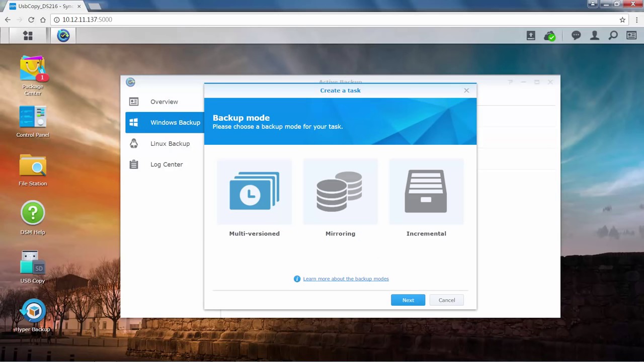Click the Mirroring label text
The height and width of the screenshot is (362, 644).
(x=340, y=233)
